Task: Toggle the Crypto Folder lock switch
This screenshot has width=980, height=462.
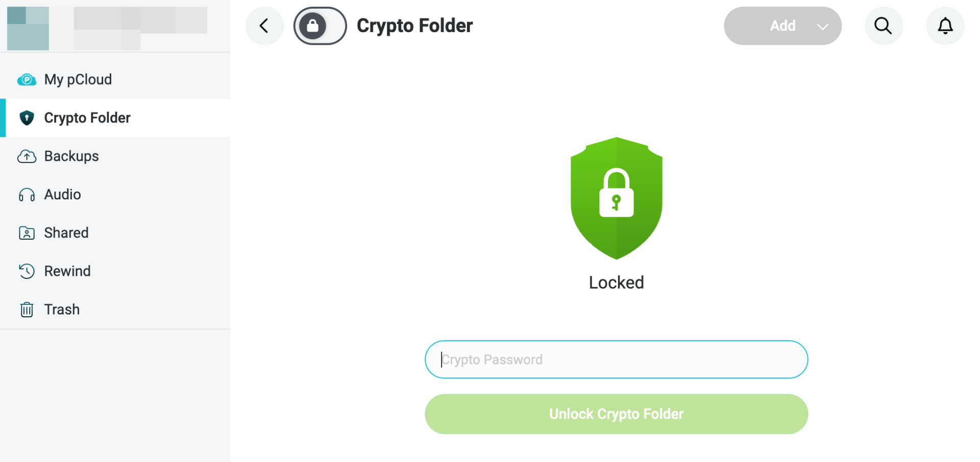Action: 320,26
